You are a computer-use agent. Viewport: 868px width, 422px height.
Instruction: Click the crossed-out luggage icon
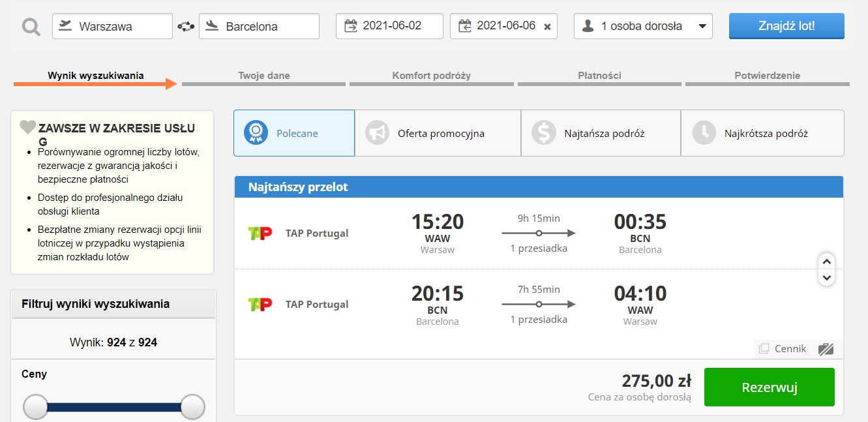coord(826,349)
